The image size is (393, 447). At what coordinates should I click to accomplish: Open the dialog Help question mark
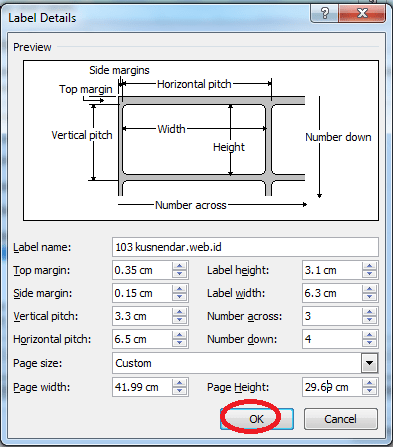click(325, 14)
